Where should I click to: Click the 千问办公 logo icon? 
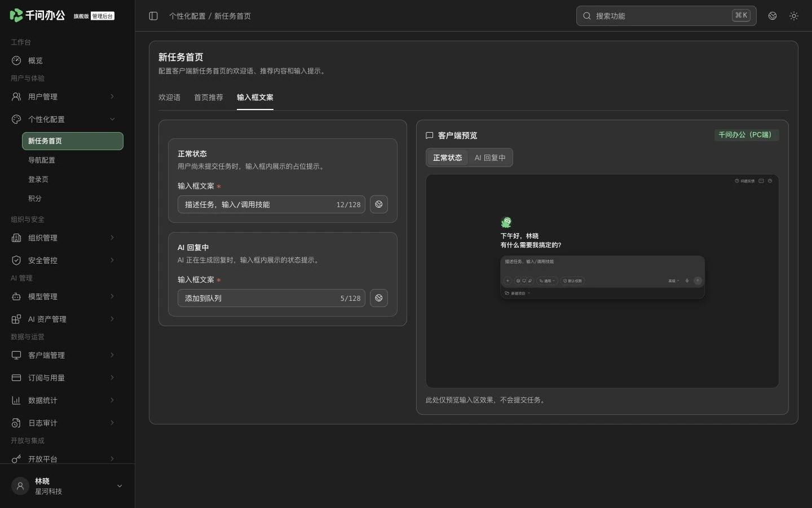pyautogui.click(x=16, y=15)
